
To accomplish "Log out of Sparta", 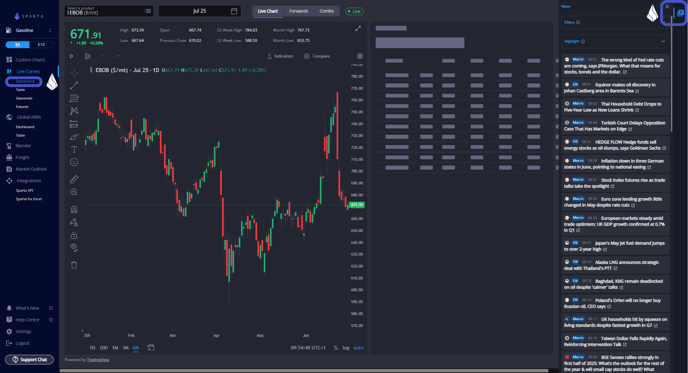I will tap(18, 343).
